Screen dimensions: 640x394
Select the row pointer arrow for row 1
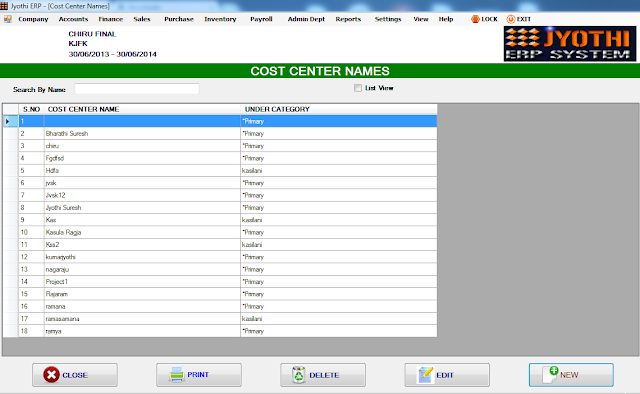pos(8,121)
